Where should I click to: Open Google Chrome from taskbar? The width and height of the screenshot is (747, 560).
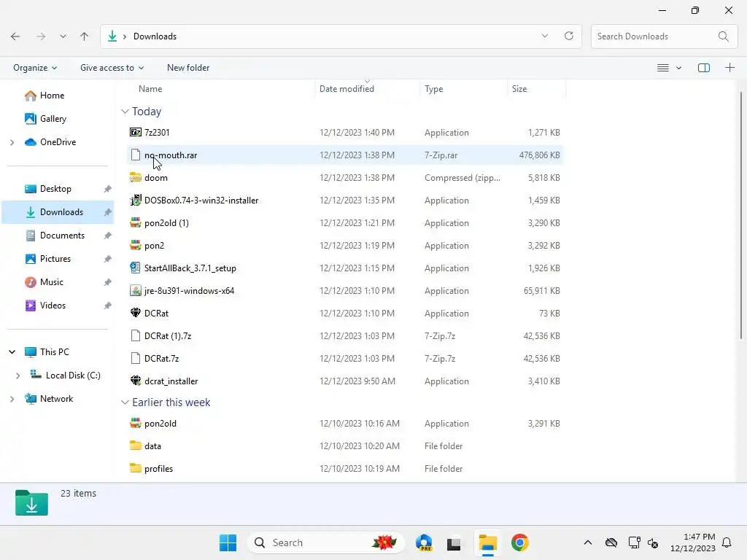(x=519, y=542)
